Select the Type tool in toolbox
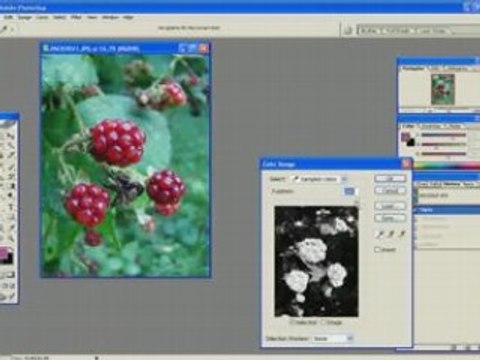480x360 pixels. point(10,207)
